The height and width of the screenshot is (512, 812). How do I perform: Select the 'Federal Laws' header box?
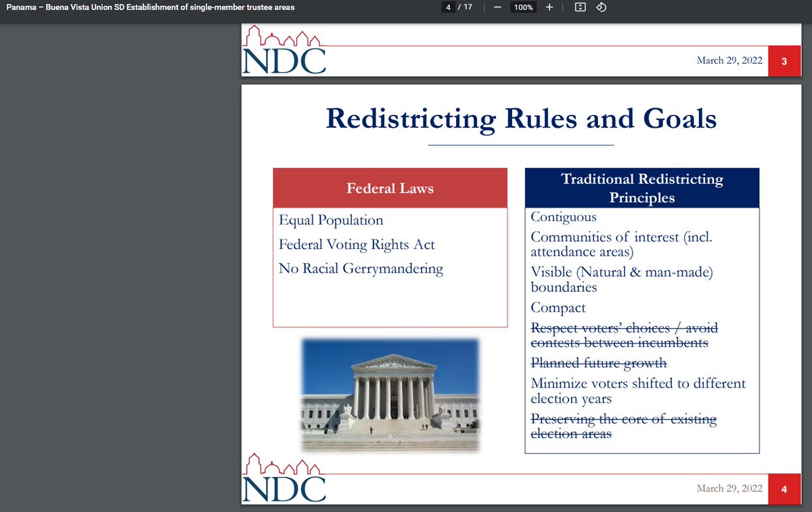tap(390, 188)
